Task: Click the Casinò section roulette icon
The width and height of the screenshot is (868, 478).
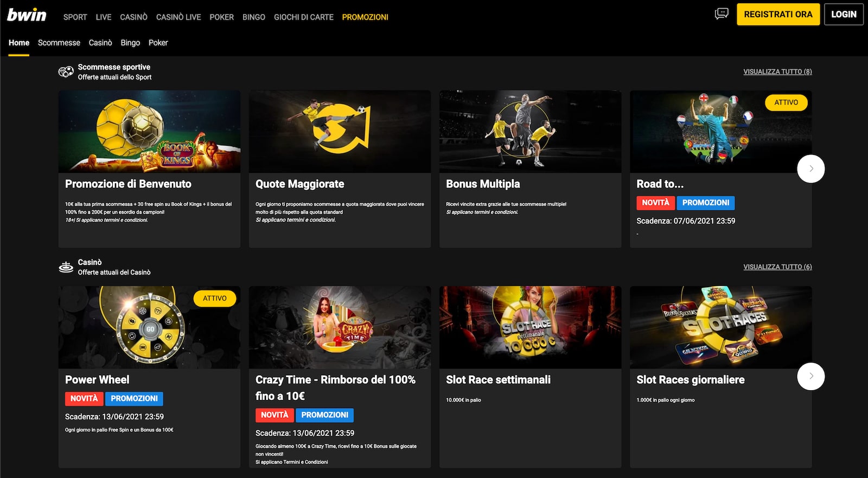Action: (66, 267)
